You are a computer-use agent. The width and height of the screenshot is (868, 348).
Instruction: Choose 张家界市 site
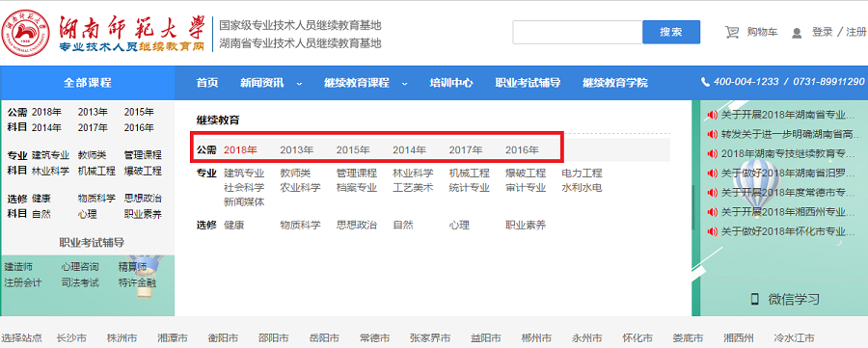[x=430, y=338]
